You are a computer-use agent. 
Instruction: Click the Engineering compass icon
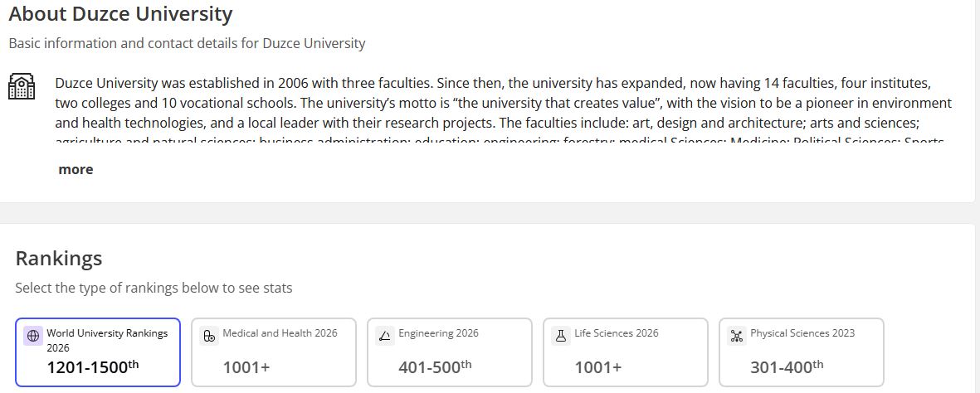coord(384,336)
